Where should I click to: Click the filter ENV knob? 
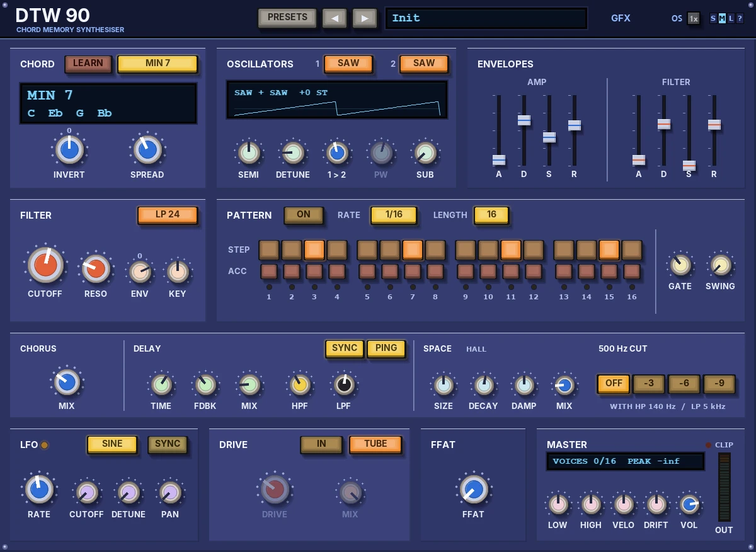tap(140, 272)
